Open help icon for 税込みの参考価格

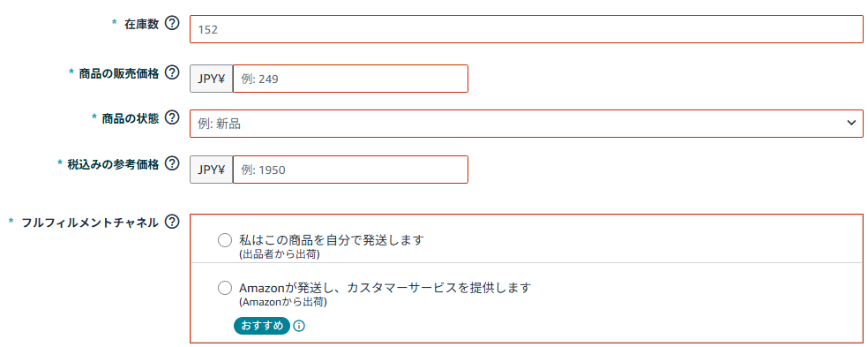(173, 163)
